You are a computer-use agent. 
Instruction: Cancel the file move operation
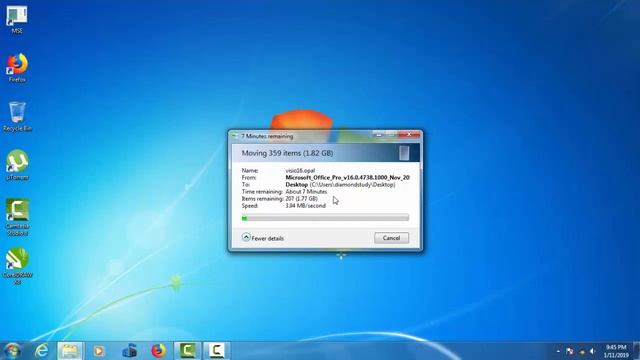[x=391, y=238]
